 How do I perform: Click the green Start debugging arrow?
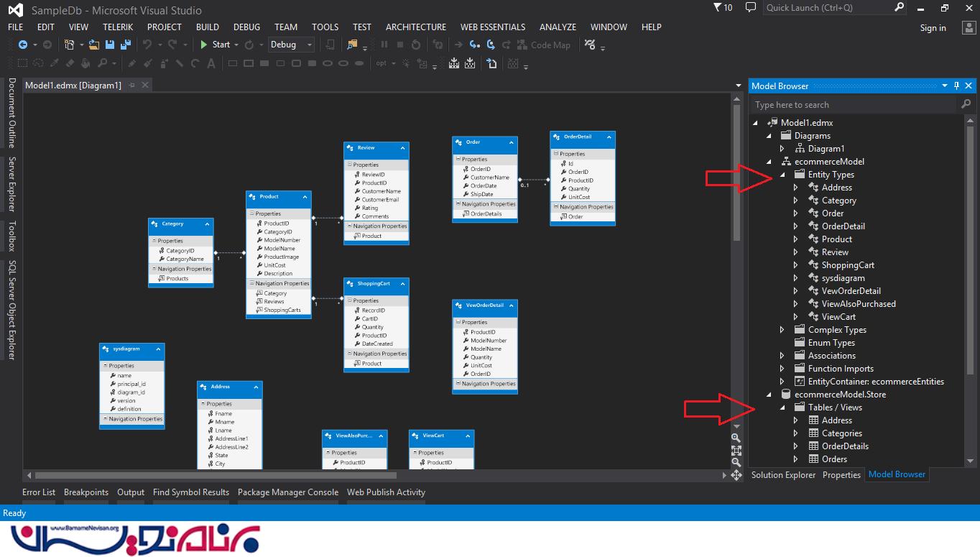click(x=204, y=45)
